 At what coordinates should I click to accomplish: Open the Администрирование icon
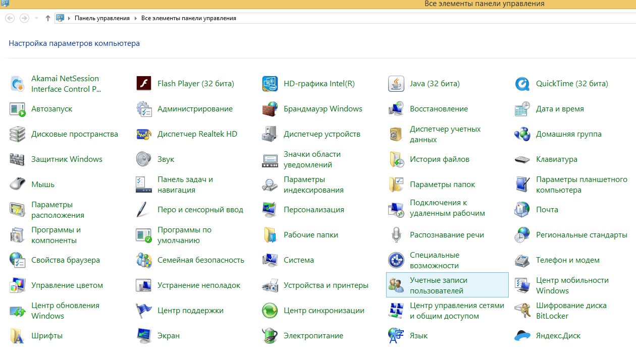(x=144, y=109)
